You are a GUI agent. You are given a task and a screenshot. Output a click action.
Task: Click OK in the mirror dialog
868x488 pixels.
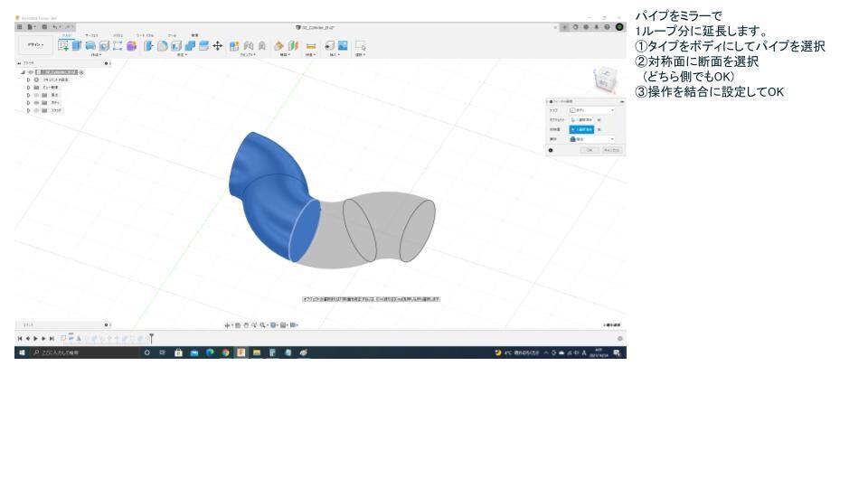(590, 150)
